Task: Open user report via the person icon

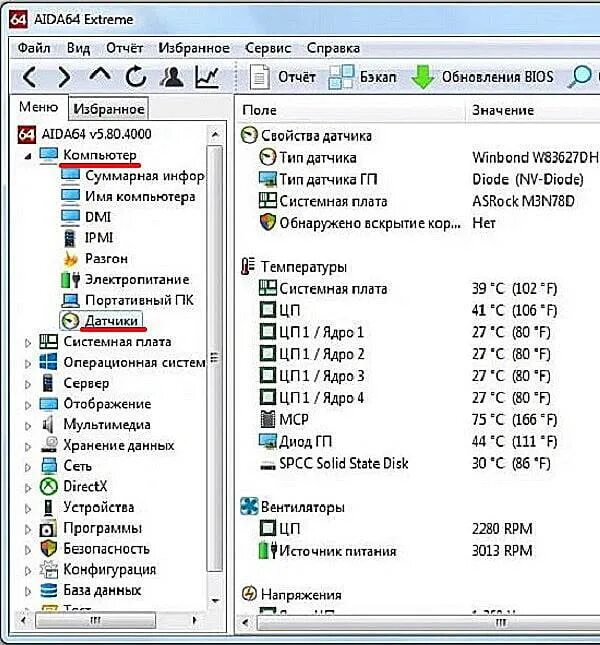Action: coord(171,77)
